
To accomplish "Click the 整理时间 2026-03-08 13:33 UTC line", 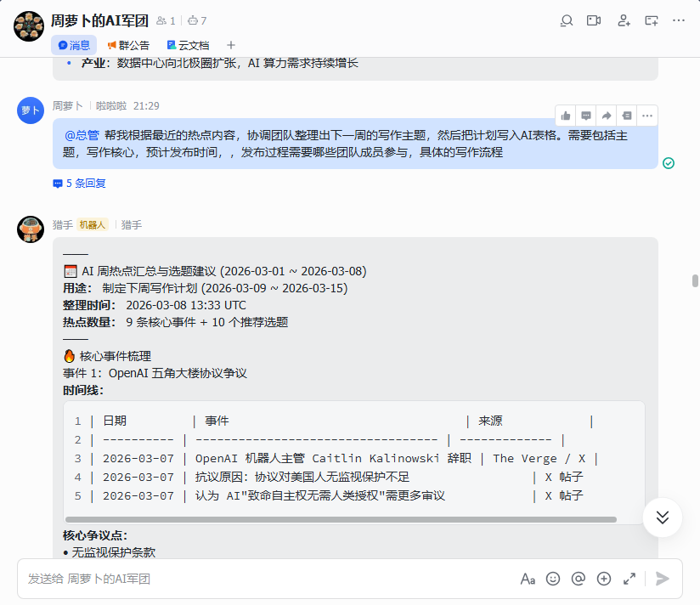I will 155,305.
